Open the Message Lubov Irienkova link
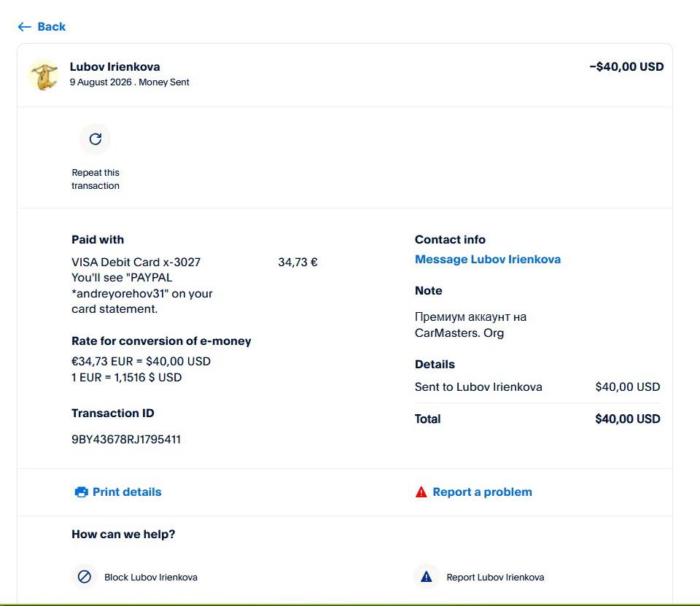The width and height of the screenshot is (700, 606). (x=488, y=259)
